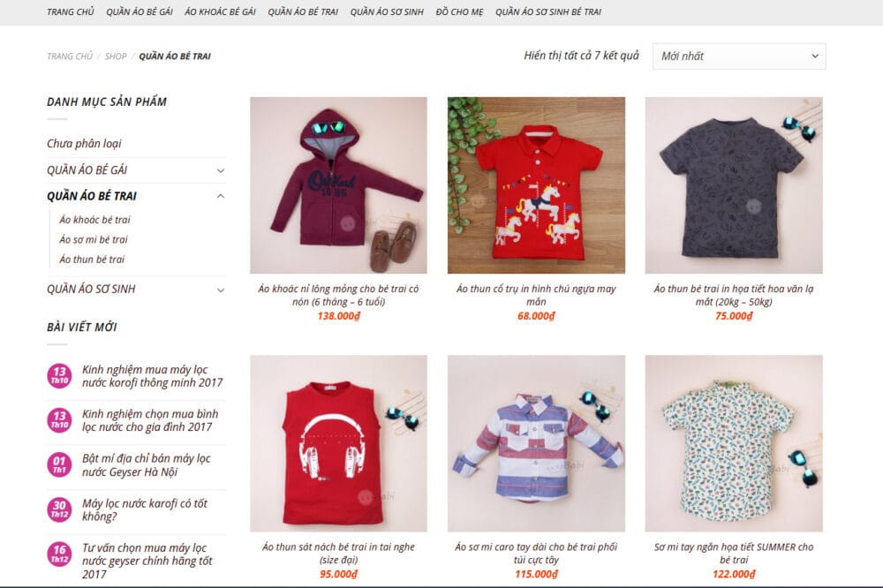Expand the QUẦN ÁO BÉ GÁI category chevron
This screenshot has width=883, height=588.
[221, 170]
